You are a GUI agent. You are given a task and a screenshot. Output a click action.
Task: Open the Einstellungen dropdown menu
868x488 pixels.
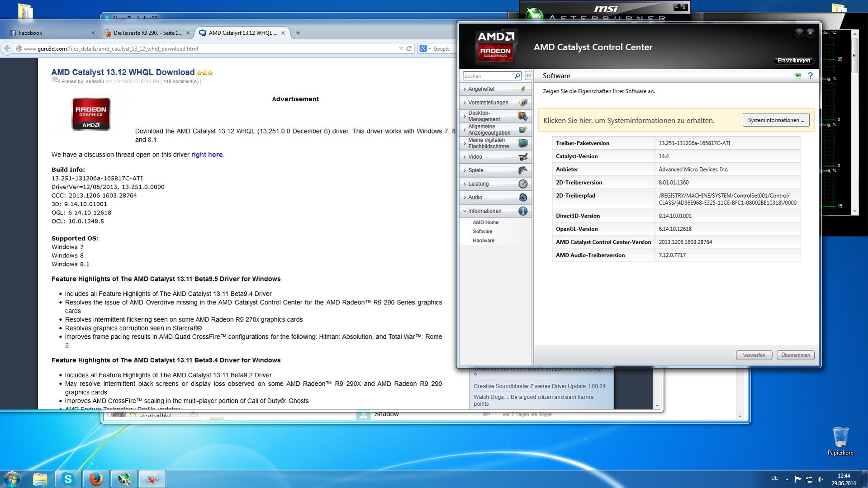point(793,61)
